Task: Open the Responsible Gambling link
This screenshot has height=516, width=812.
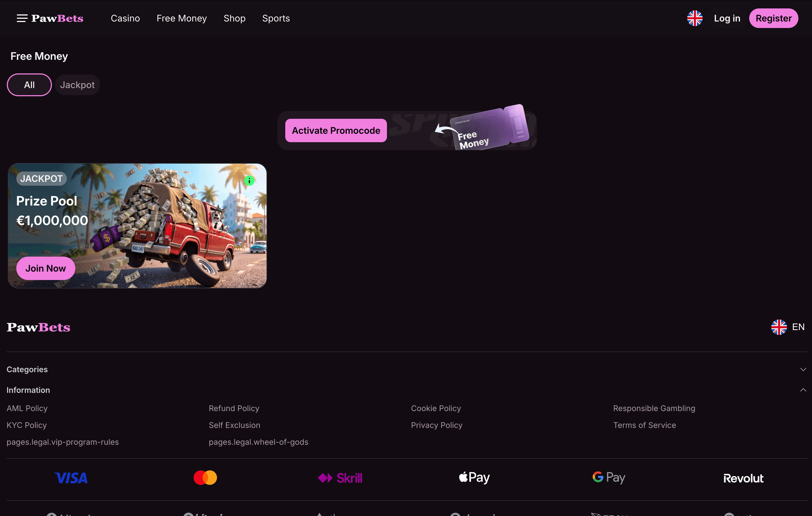Action: [654, 408]
